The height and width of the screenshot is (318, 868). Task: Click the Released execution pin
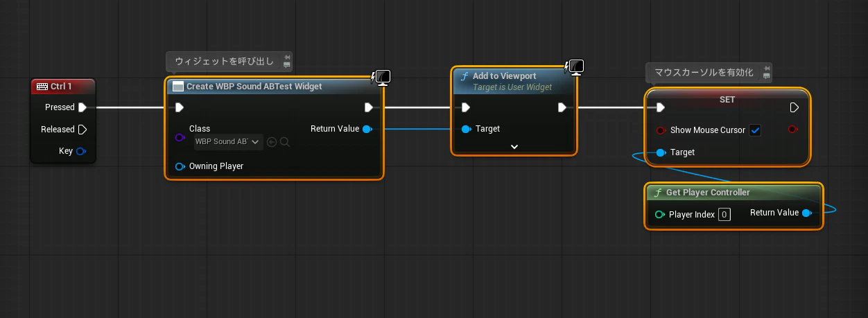(x=83, y=130)
